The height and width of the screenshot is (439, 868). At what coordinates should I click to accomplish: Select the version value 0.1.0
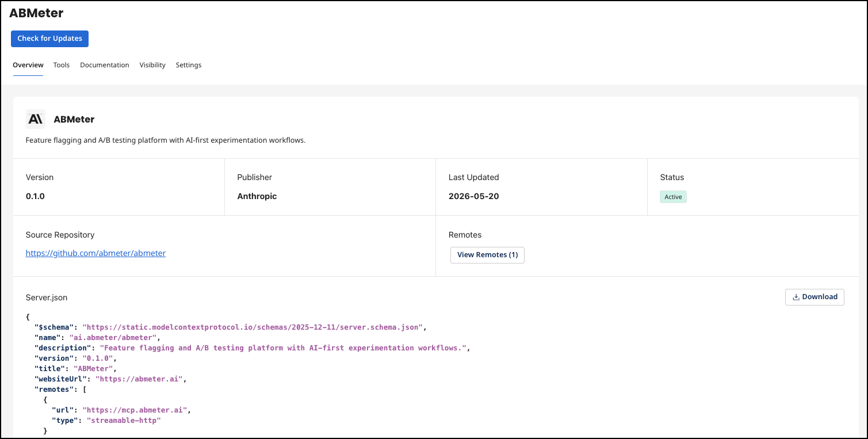[x=35, y=196]
